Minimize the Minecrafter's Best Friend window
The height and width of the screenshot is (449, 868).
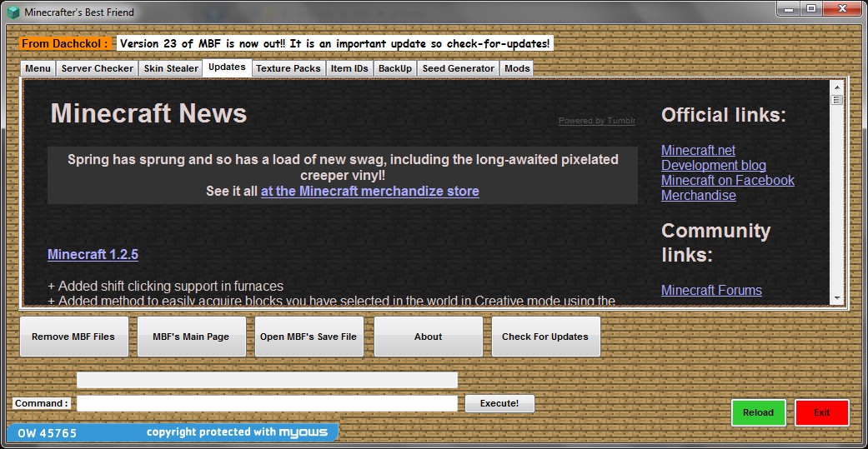pyautogui.click(x=790, y=9)
